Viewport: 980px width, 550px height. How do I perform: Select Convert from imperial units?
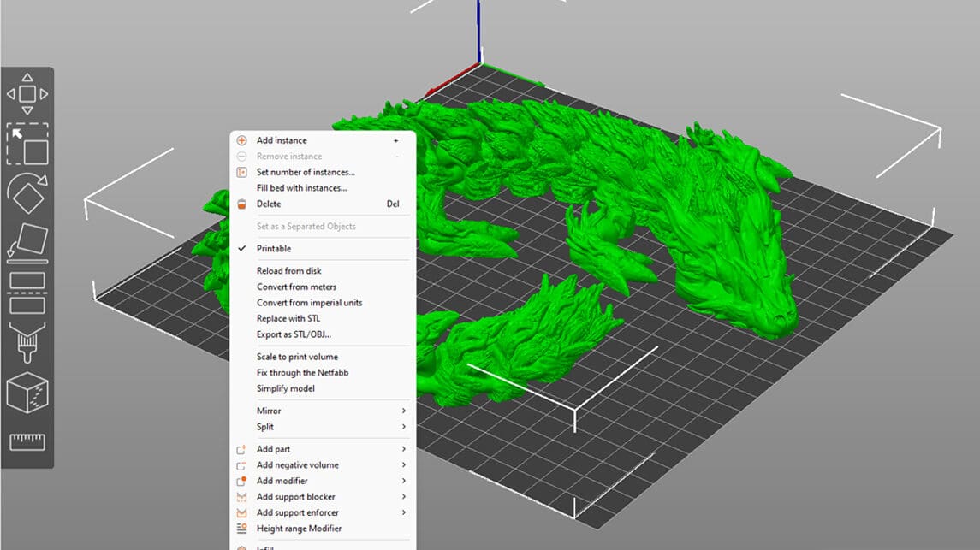pos(323,303)
